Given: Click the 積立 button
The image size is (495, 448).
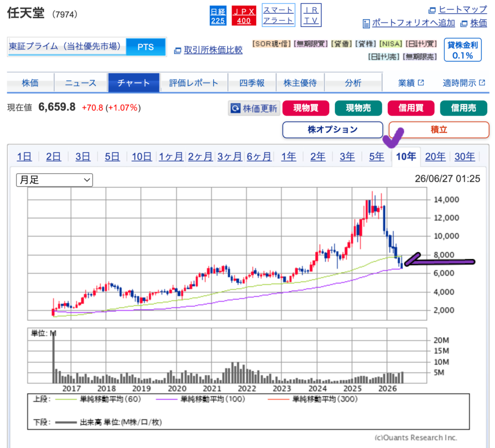Looking at the screenshot, I should pos(439,130).
